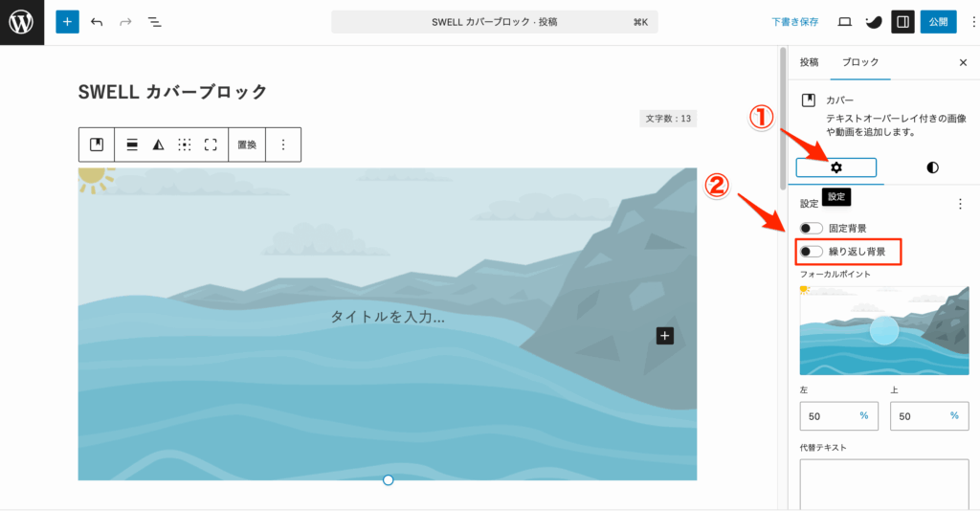The width and height of the screenshot is (980, 511).
Task: Click the 代替テキスト text area
Action: coord(883,484)
